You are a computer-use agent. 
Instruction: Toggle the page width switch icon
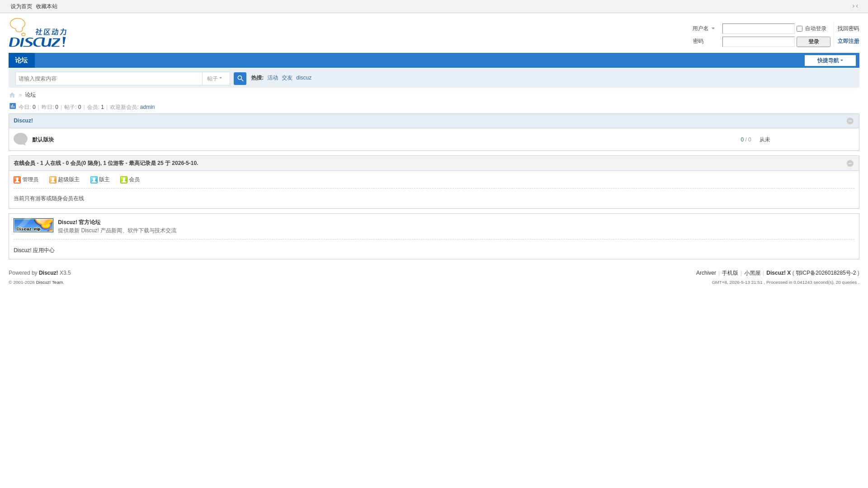(855, 6)
